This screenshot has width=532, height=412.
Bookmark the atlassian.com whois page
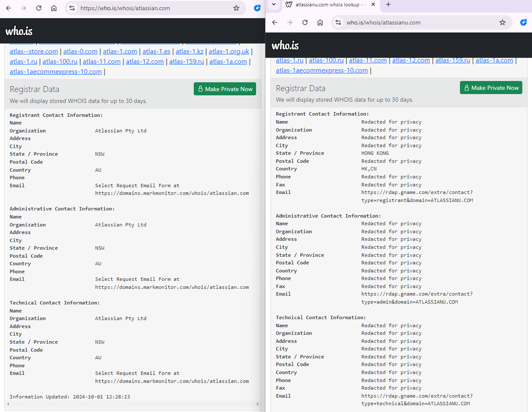tap(236, 8)
